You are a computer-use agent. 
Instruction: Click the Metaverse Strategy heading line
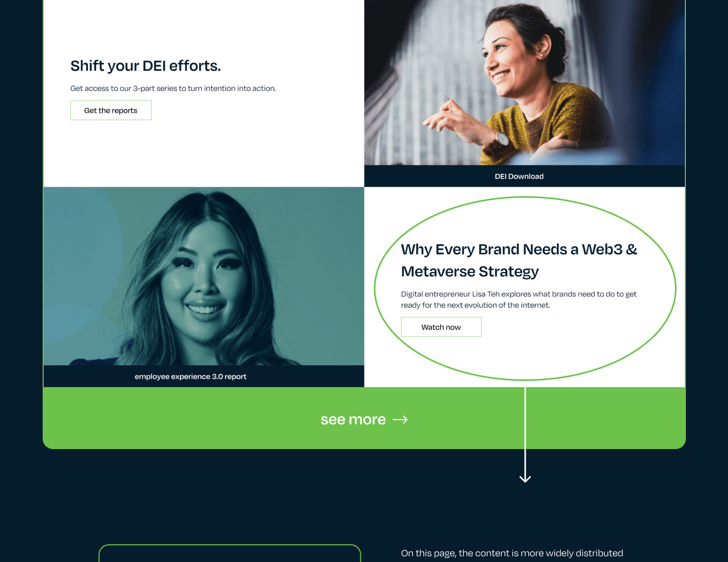[x=470, y=272]
